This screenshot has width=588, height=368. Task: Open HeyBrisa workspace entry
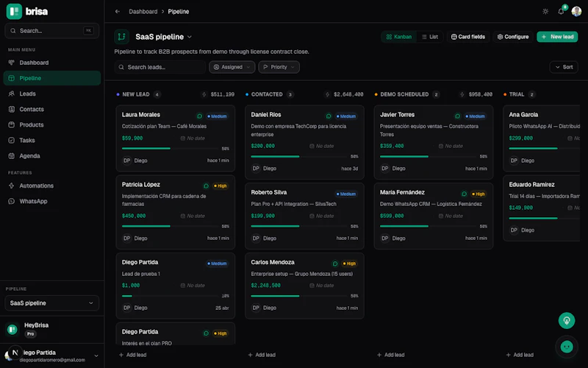[51, 329]
